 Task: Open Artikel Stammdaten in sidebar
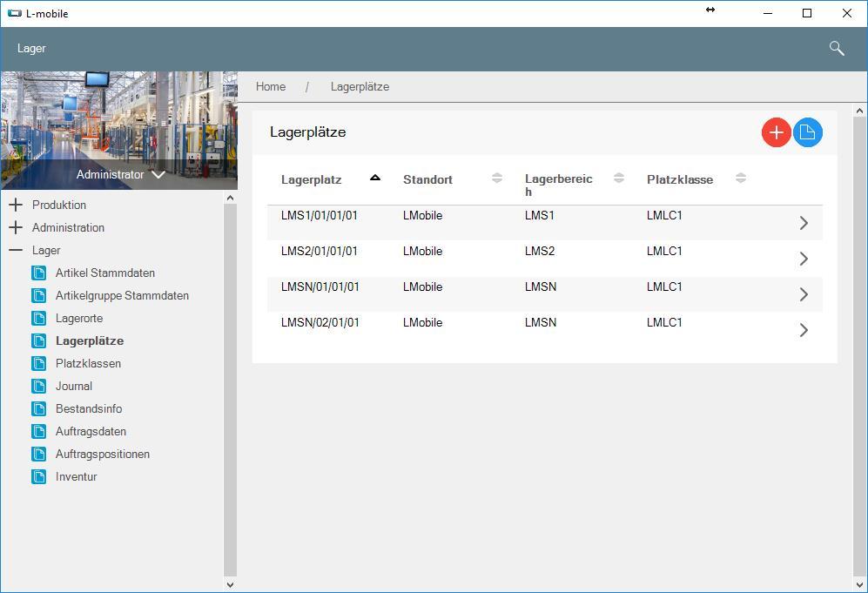105,273
